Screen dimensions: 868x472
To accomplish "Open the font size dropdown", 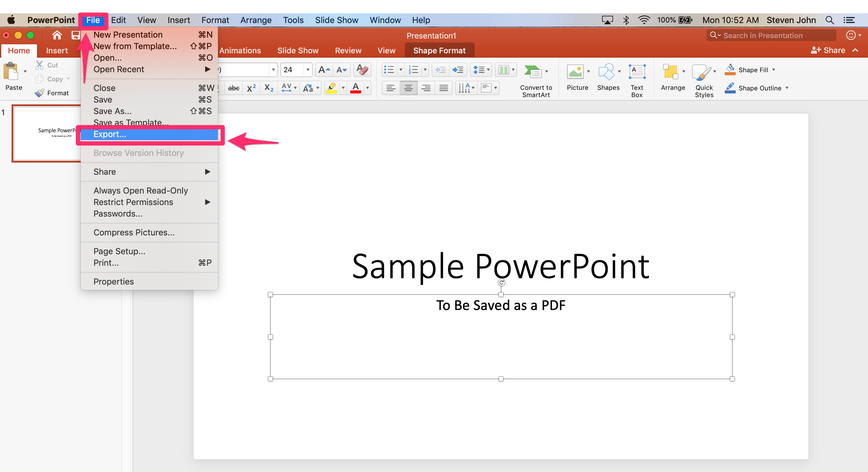I will point(308,70).
